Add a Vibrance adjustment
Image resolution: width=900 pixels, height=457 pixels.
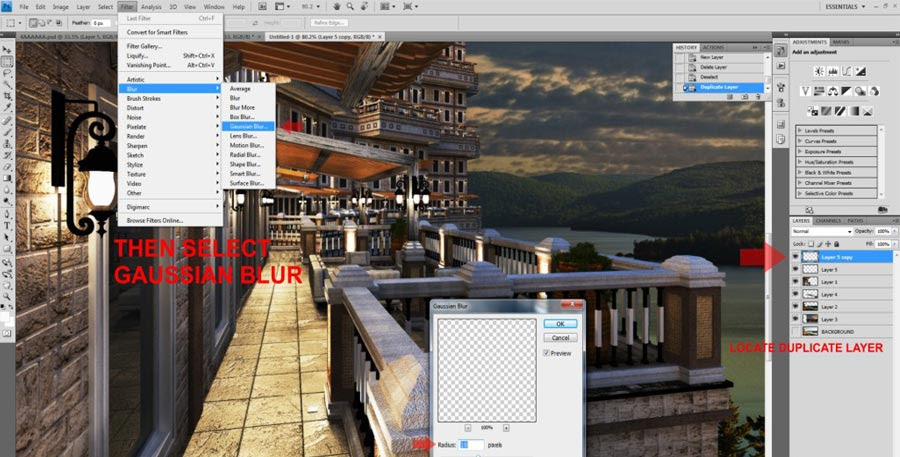pyautogui.click(x=806, y=91)
